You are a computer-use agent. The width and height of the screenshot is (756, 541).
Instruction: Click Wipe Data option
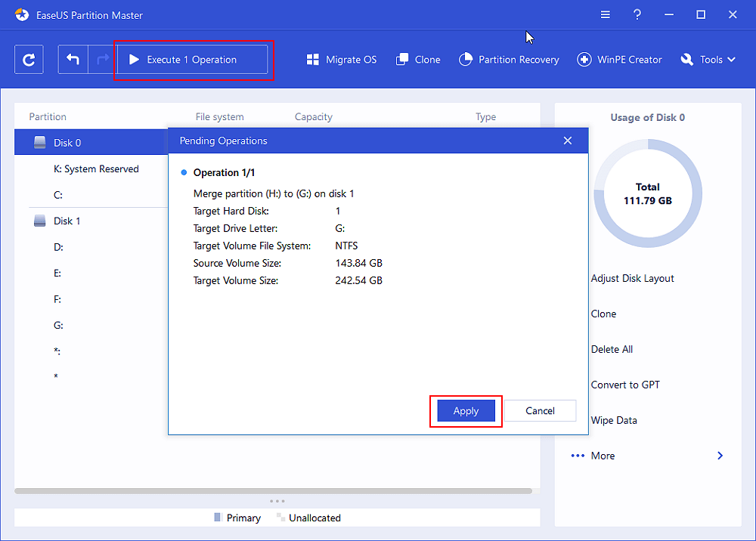[614, 421]
